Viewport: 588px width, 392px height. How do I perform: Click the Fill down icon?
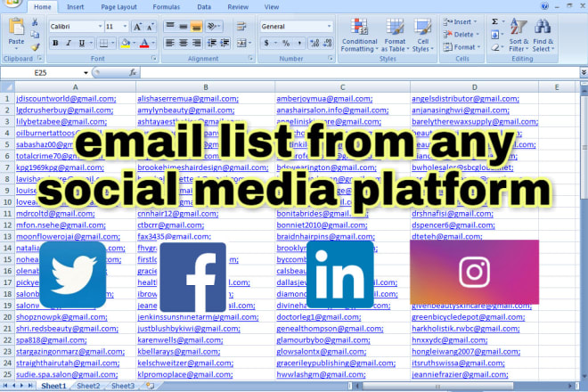click(x=495, y=35)
